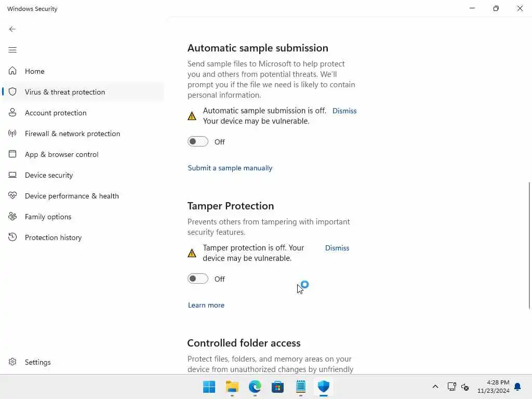Image resolution: width=532 pixels, height=399 pixels.
Task: Click the Virus & threat protection shield icon
Action: tap(12, 91)
